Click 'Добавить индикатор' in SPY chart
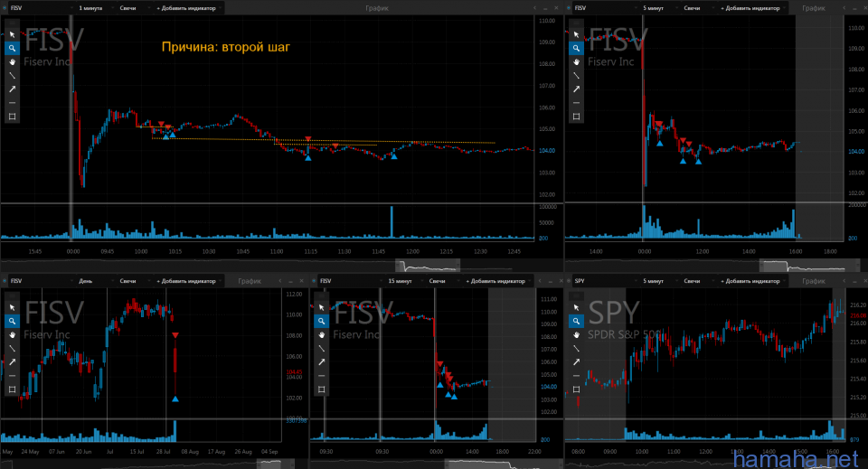Viewport: 868px width, 469px height. [752, 281]
